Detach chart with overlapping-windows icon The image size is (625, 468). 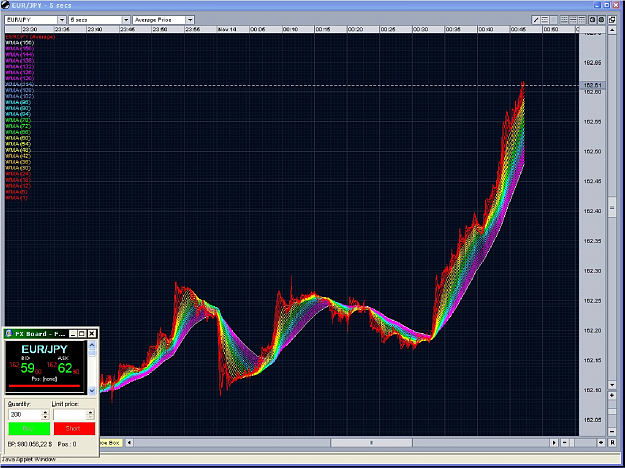pos(612,20)
